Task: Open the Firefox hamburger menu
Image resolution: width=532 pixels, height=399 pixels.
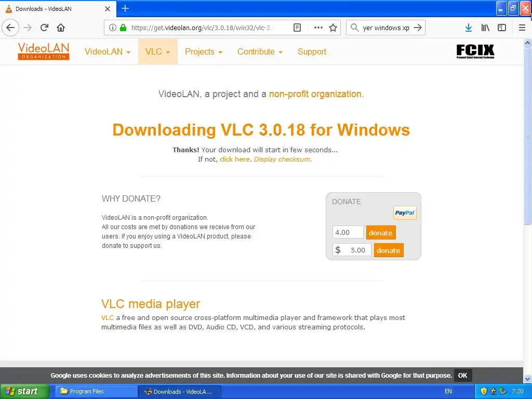Action: coord(522,28)
